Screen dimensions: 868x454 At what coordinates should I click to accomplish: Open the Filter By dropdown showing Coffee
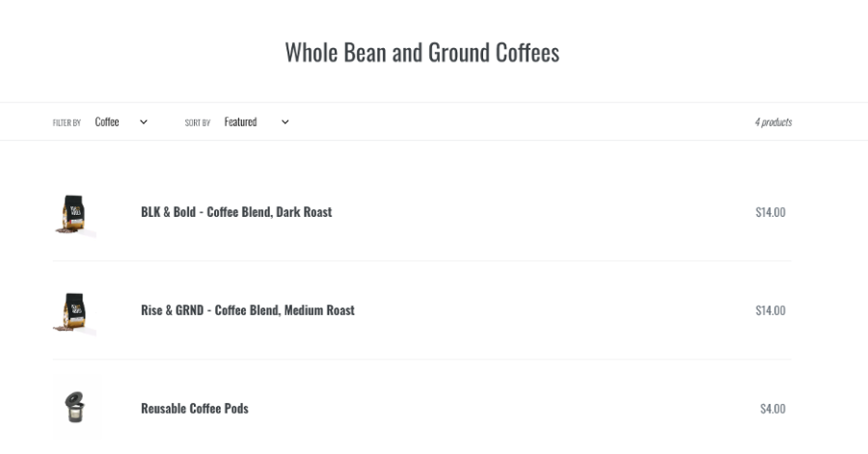[121, 122]
